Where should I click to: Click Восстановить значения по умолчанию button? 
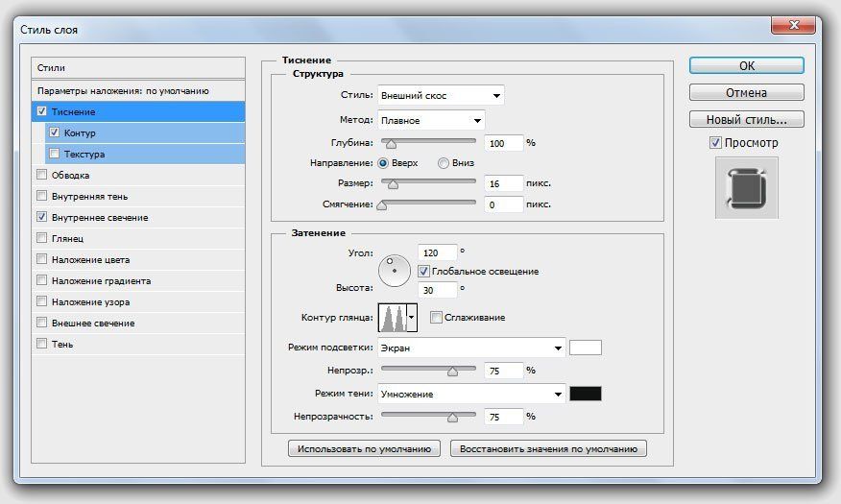tap(548, 448)
